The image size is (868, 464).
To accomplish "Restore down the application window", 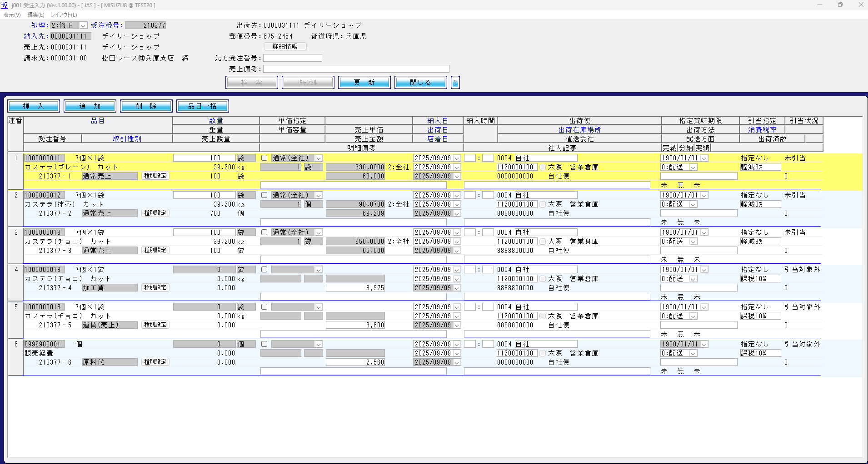I will [840, 5].
